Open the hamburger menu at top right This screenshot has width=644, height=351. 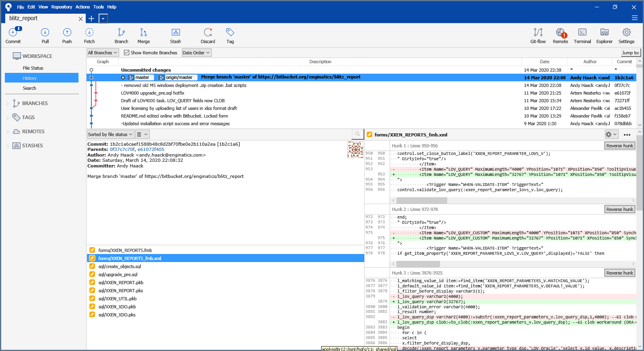tap(635, 18)
